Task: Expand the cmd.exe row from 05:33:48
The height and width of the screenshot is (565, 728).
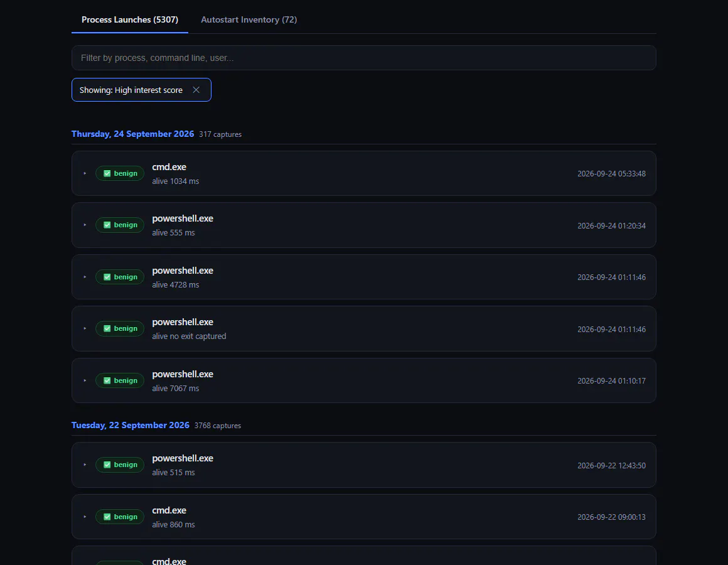Action: point(85,173)
